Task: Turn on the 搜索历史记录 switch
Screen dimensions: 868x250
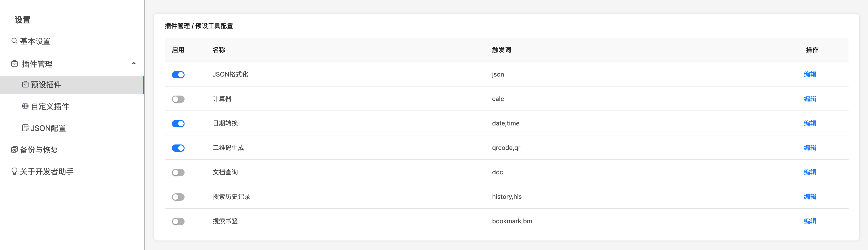Action: click(178, 197)
